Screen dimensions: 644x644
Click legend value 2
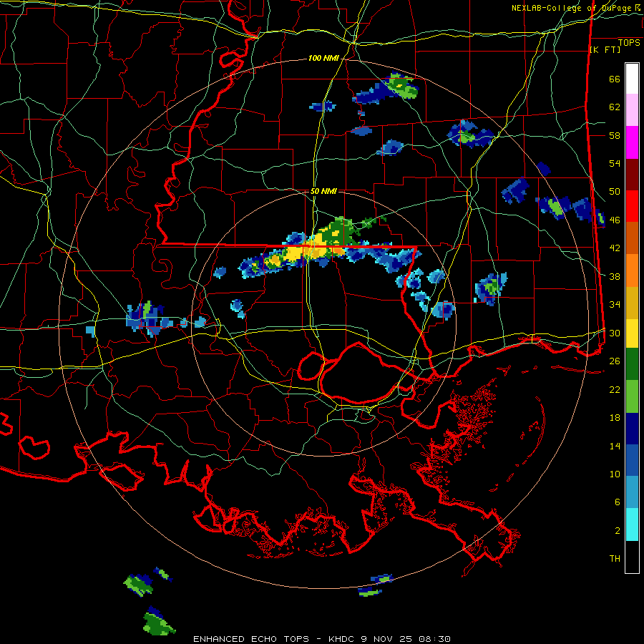point(618,531)
